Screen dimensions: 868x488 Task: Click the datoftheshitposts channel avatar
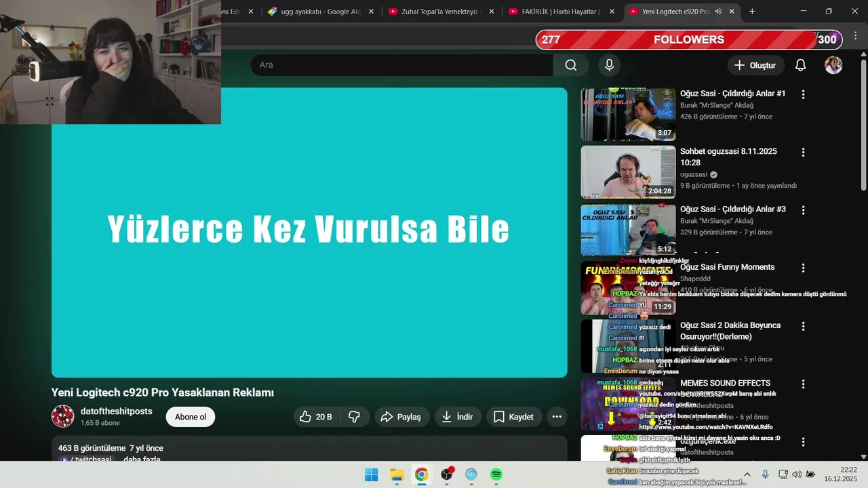[63, 416]
